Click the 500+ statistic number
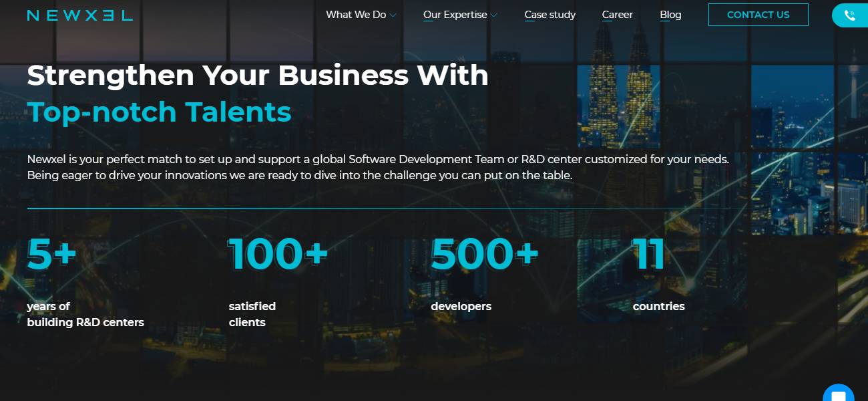Viewport: 868px width, 401px height. point(484,254)
